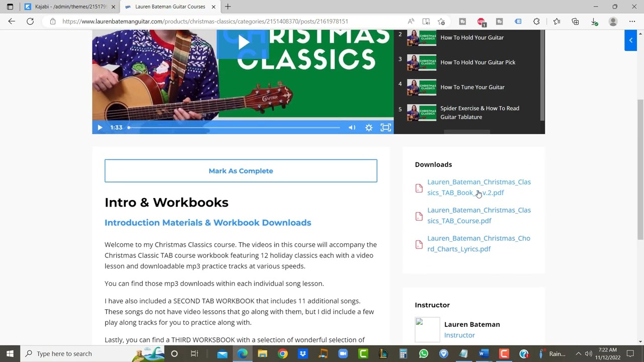Open the browser Extensions menu
The height and width of the screenshot is (362, 644).
[x=536, y=21]
